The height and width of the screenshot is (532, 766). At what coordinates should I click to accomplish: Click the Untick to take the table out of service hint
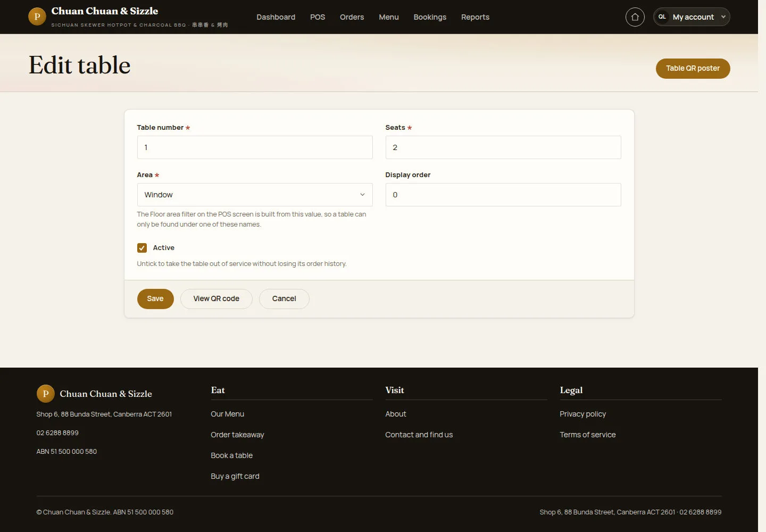pos(242,264)
